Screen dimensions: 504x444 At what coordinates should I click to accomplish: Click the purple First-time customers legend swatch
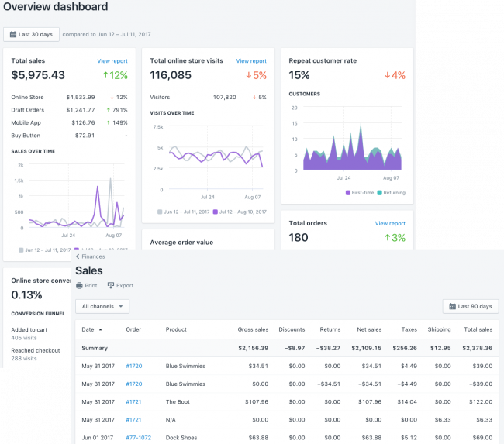347,192
